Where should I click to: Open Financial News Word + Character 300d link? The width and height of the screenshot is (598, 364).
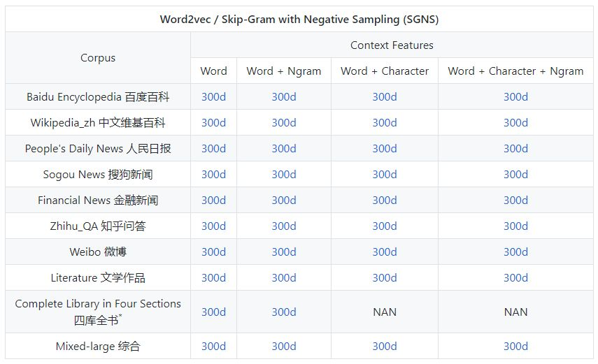(x=385, y=201)
